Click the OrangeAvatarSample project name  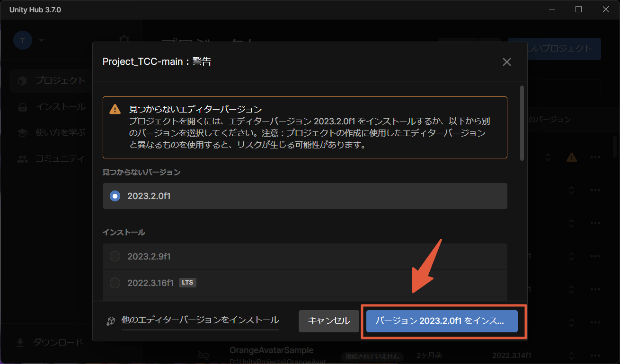271,350
